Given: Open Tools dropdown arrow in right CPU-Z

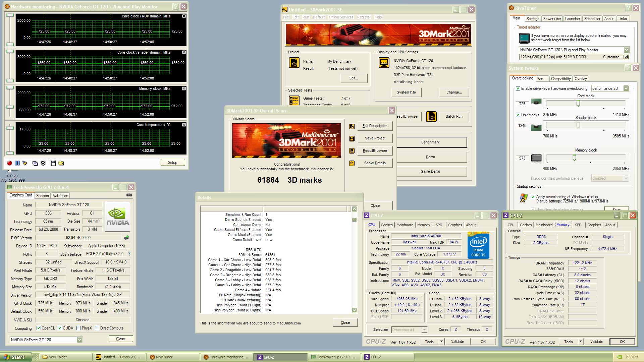Looking at the screenshot, I should pyautogui.click(x=581, y=342).
